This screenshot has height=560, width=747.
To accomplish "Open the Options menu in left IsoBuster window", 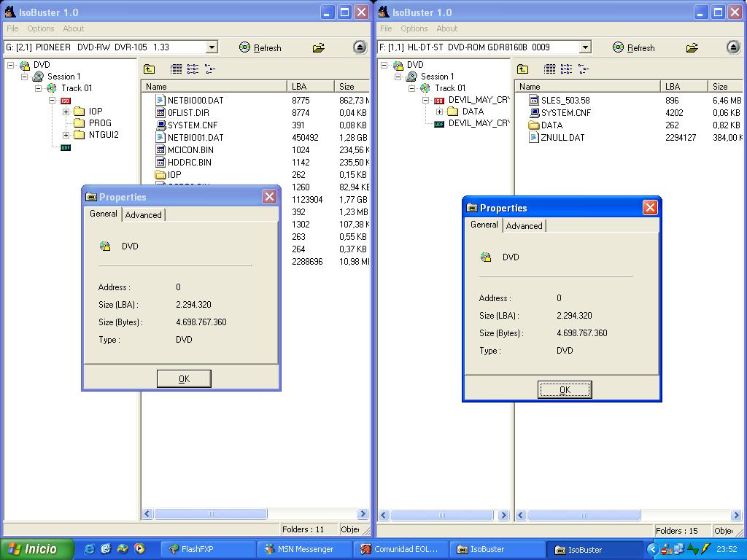I will tap(41, 28).
